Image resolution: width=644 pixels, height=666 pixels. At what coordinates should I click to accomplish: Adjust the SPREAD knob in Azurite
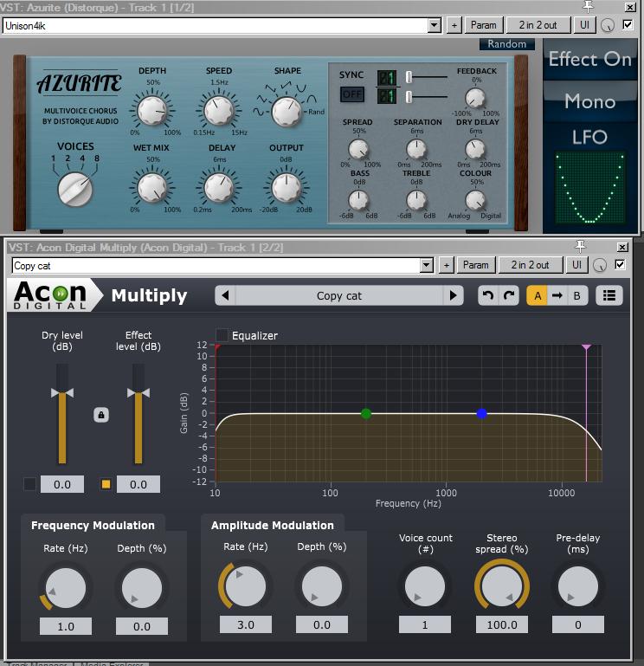[358, 150]
